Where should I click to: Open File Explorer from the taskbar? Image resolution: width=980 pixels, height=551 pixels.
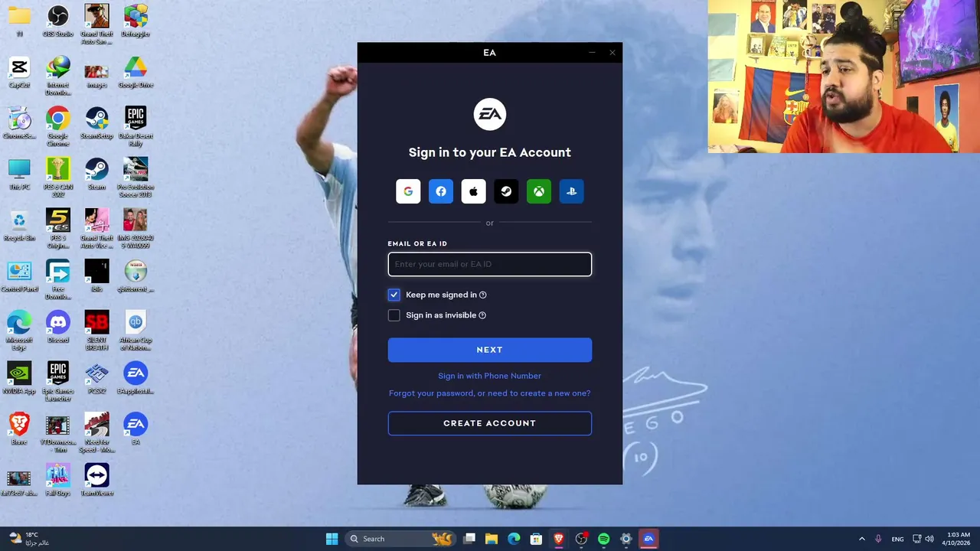(x=492, y=539)
